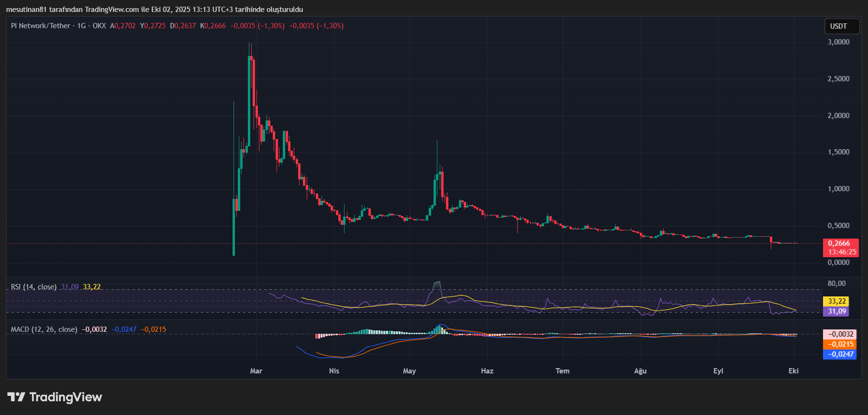
Task: Click the May label on time axis
Action: tap(409, 371)
